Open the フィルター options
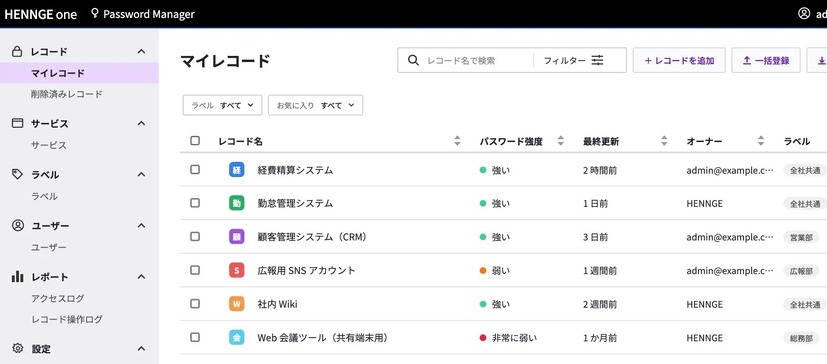Viewport: 827px width, 364px height. (x=573, y=60)
